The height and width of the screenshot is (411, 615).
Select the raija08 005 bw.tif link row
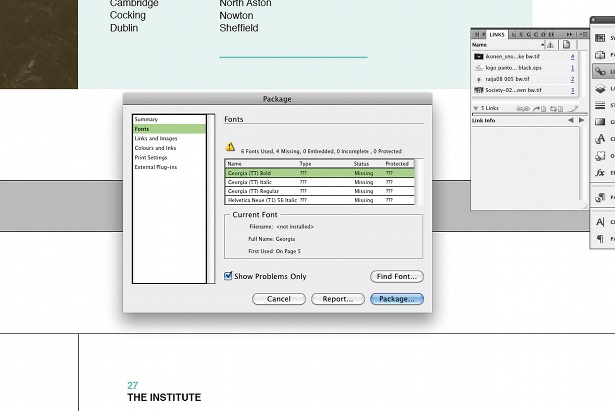(524, 79)
